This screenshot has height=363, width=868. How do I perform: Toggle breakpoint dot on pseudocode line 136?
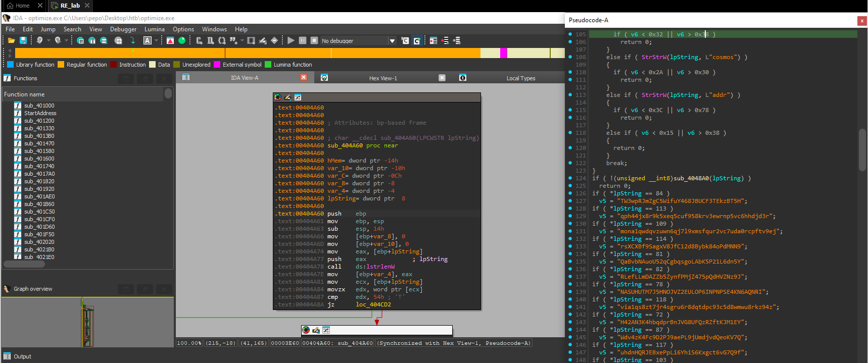pos(570,269)
